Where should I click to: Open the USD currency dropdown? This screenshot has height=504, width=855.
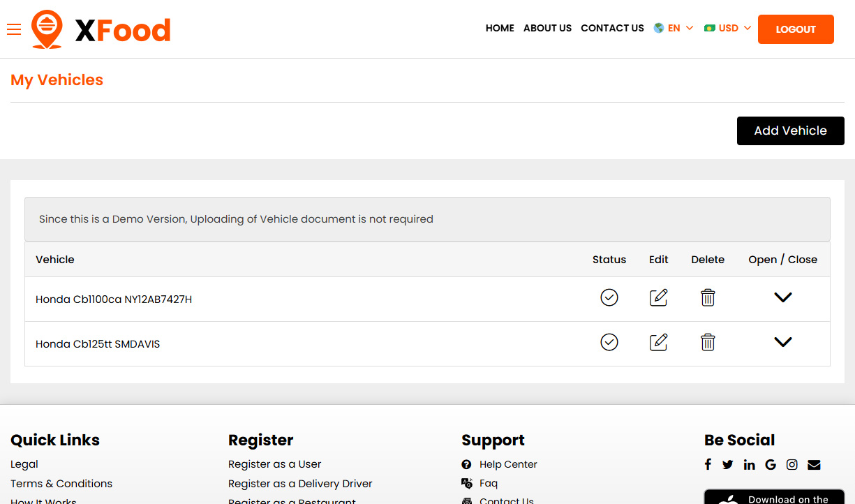coord(728,29)
